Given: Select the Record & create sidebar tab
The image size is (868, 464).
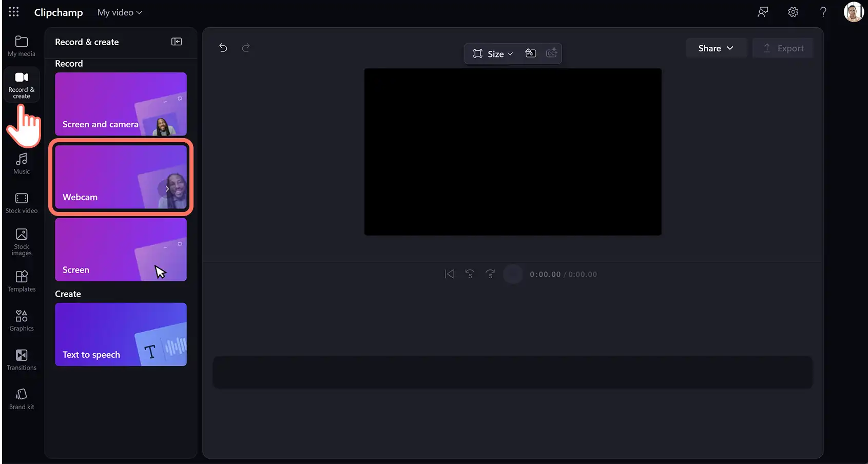Looking at the screenshot, I should point(22,85).
